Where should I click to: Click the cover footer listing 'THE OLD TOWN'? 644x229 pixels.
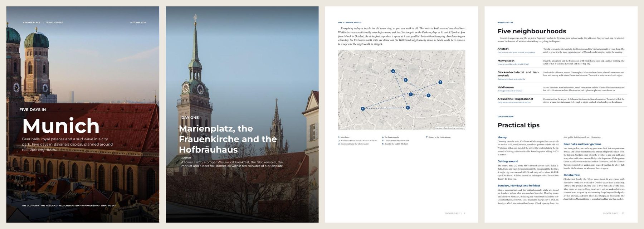pyautogui.click(x=69, y=206)
